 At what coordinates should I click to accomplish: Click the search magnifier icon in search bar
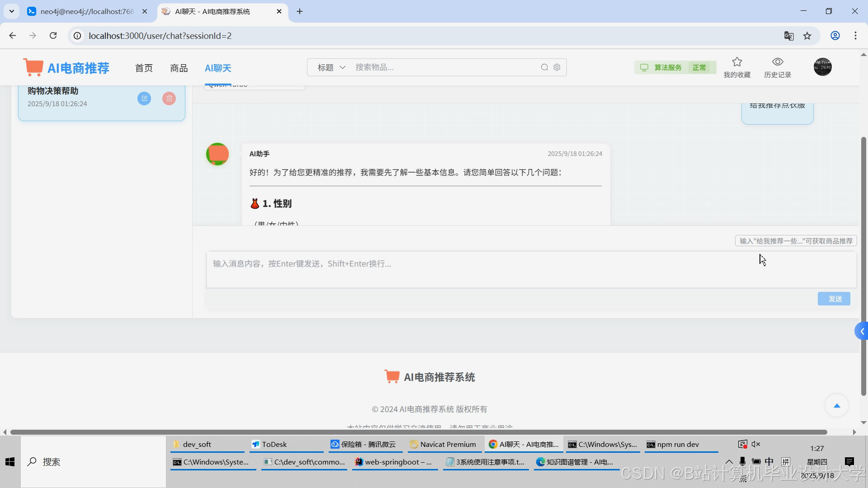(544, 67)
